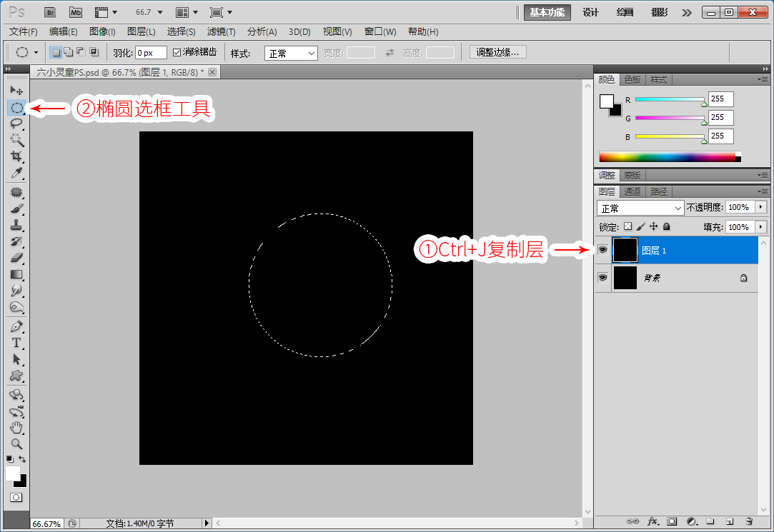Enable Quick Mask mode
This screenshot has height=532, width=774.
tap(16, 498)
